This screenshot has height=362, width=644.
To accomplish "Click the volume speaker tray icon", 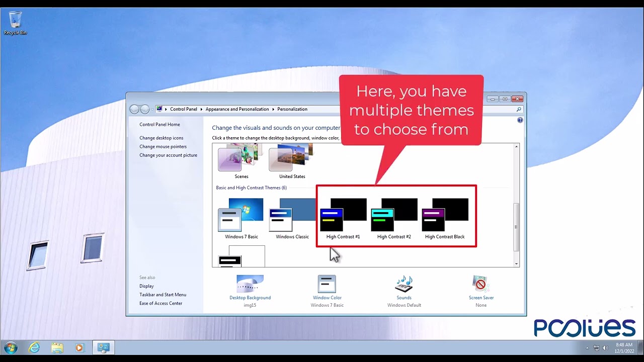I will (x=605, y=347).
